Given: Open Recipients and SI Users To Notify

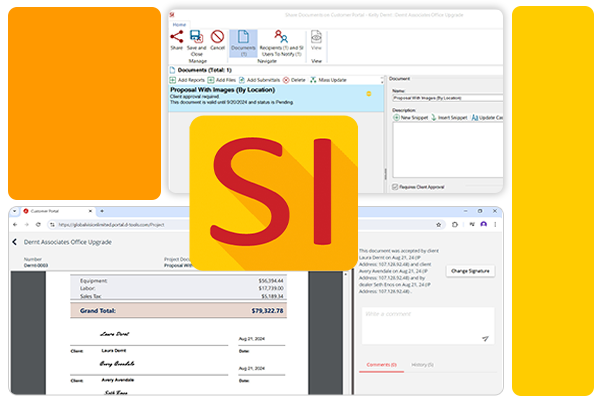Looking at the screenshot, I should coord(281,40).
